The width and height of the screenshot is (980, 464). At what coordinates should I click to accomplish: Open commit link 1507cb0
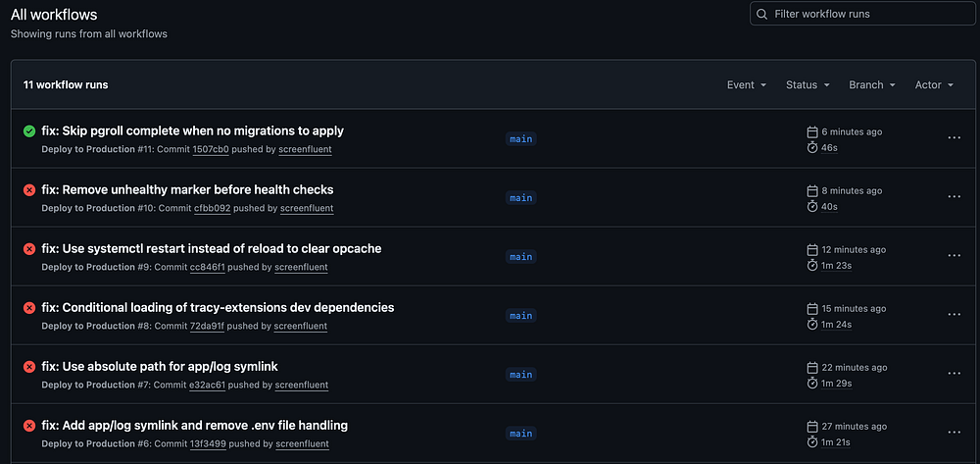point(211,149)
